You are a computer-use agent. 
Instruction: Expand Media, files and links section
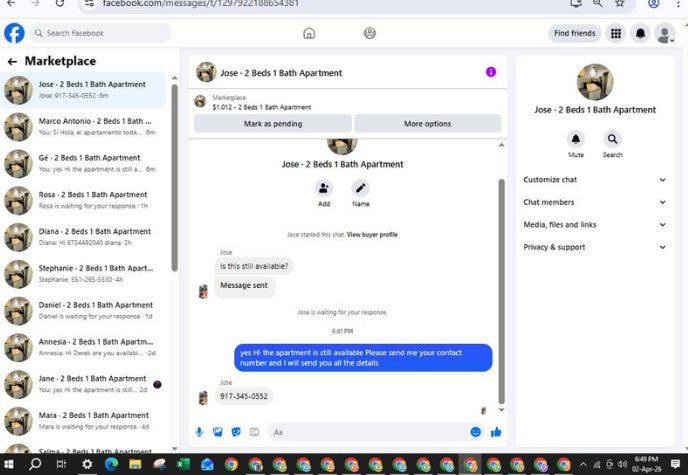[x=595, y=225]
